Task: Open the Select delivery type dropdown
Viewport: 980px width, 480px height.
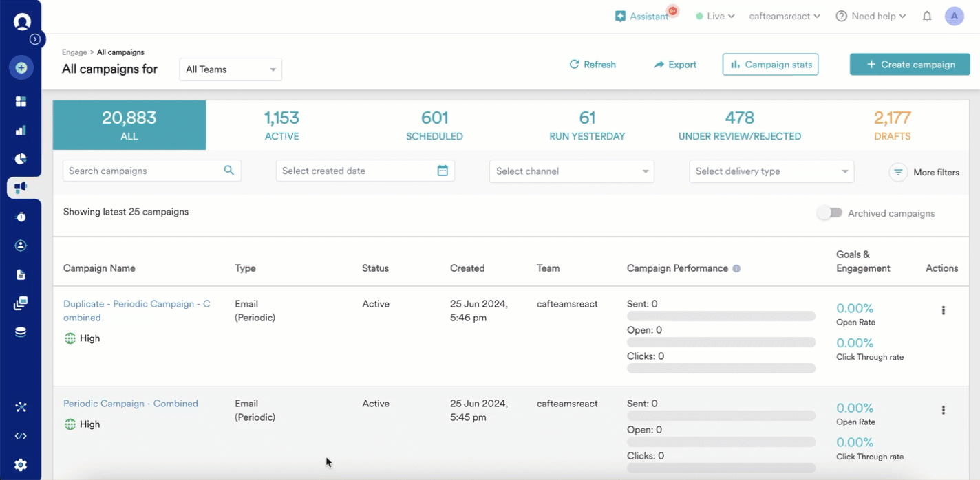Action: [x=771, y=171]
